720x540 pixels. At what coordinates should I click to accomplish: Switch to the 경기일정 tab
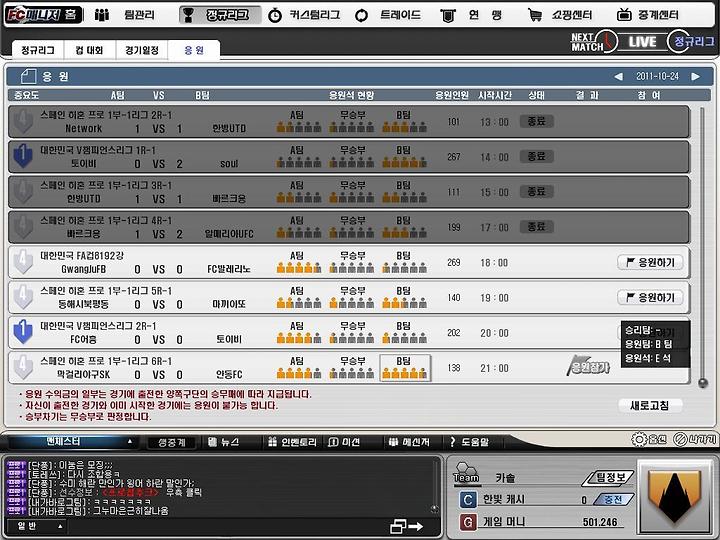pos(142,50)
